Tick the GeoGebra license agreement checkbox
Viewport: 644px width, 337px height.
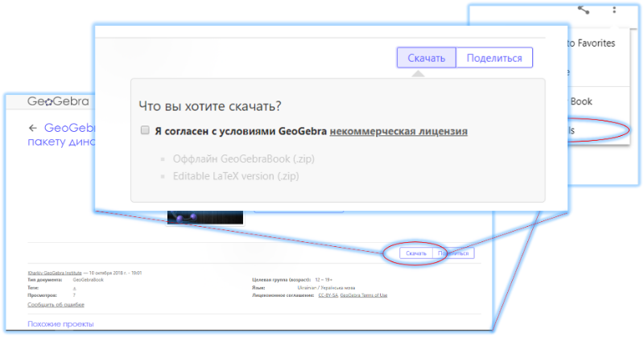[145, 130]
